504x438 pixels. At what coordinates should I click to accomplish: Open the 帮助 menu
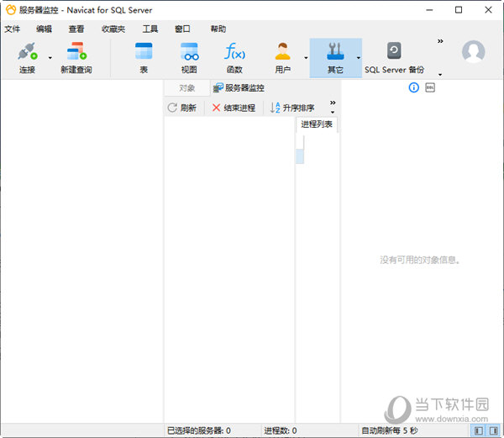tap(218, 29)
